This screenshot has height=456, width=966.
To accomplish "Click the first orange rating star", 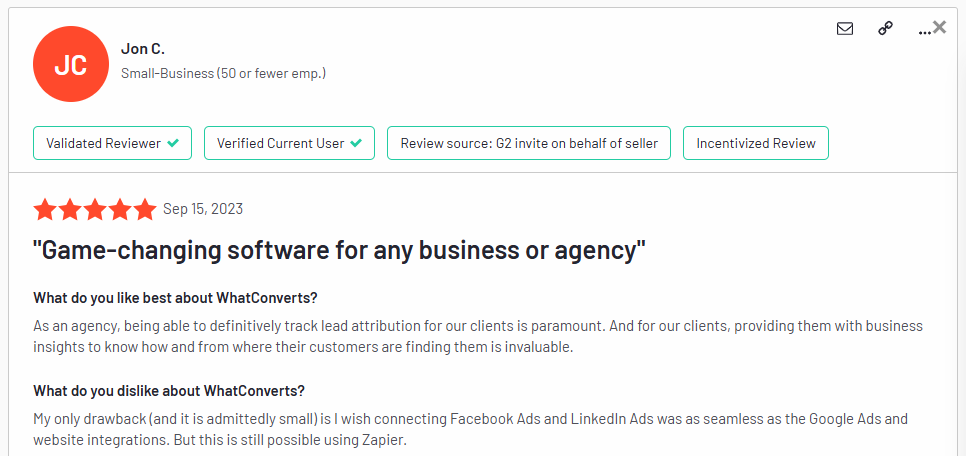I will coord(45,210).
